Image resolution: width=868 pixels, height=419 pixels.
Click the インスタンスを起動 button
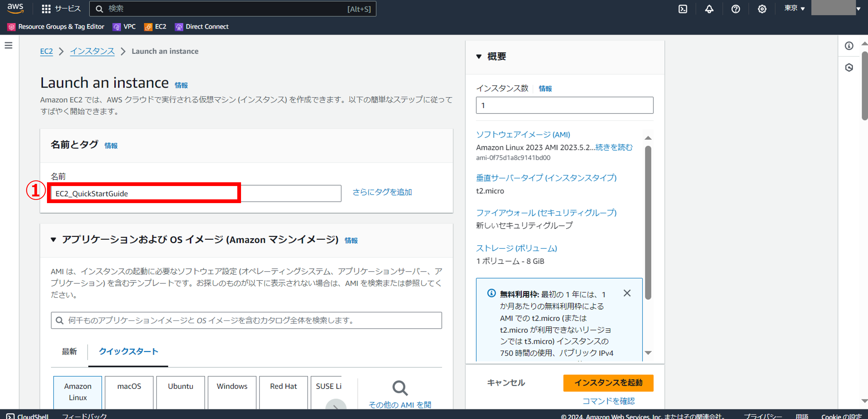point(608,383)
